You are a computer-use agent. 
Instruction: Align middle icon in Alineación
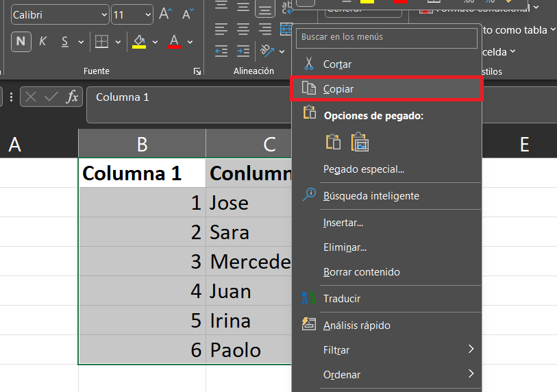243,6
